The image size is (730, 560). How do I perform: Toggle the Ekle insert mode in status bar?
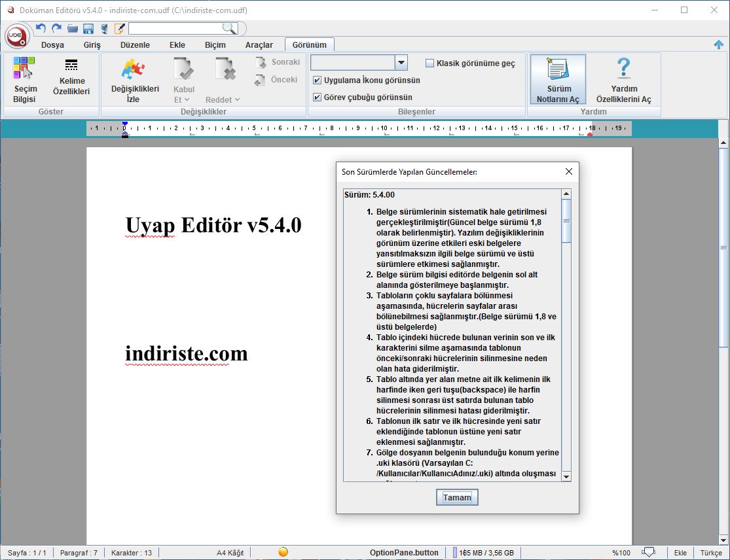[680, 553]
